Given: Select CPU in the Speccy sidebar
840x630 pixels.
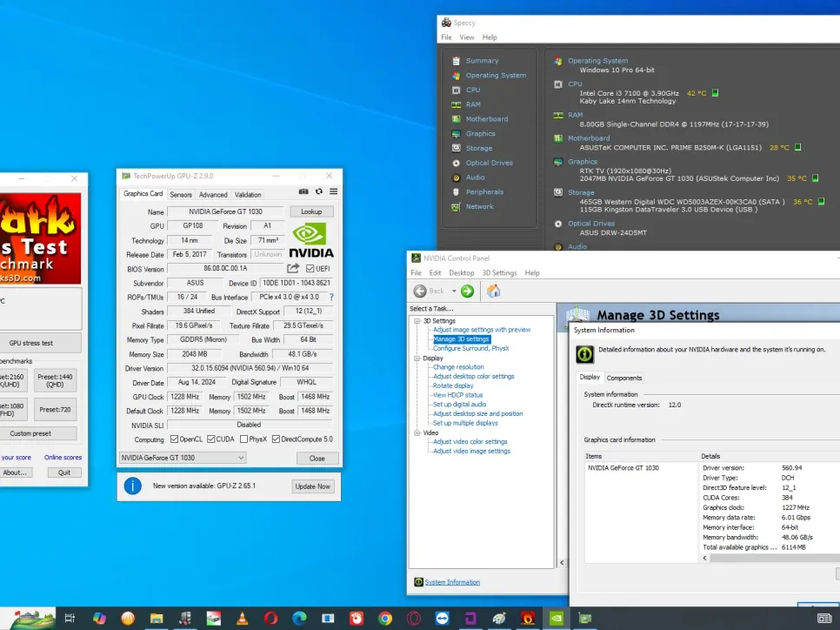Looking at the screenshot, I should point(472,90).
